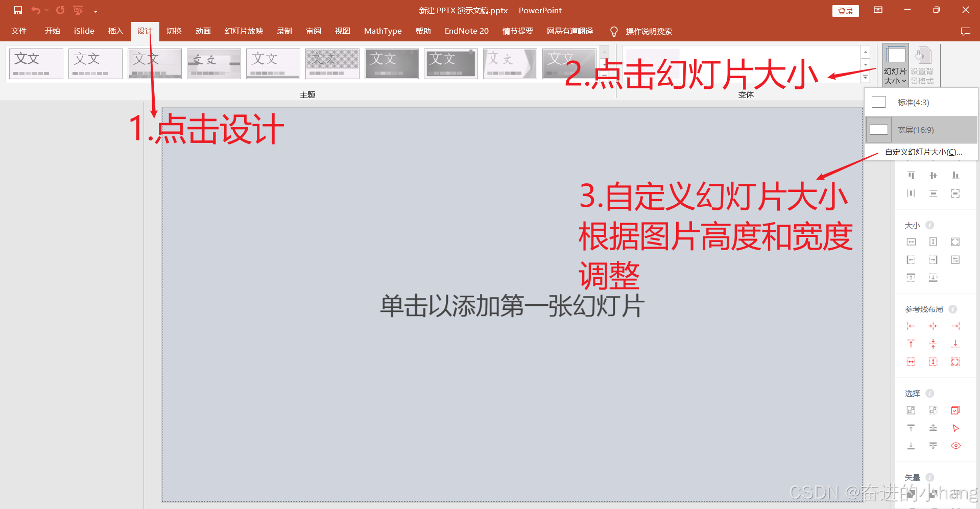Viewport: 980px width, 509px height.
Task: Switch to the 视图 tab
Action: point(343,31)
